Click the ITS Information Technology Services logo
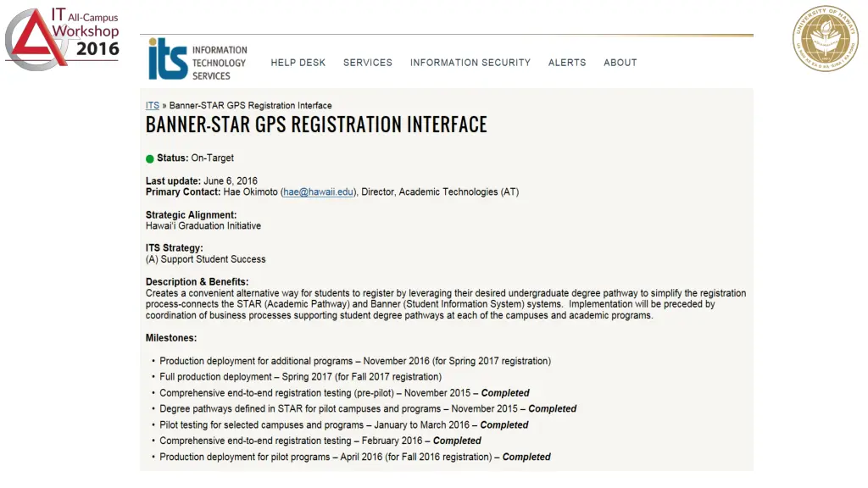Viewport: 868px width, 488px height. (x=198, y=60)
